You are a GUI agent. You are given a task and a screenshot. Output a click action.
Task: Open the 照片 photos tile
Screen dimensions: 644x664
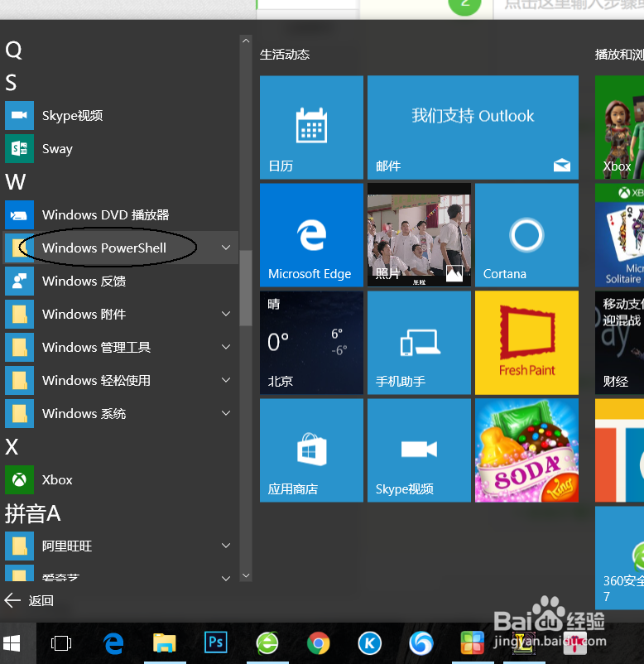click(x=419, y=235)
